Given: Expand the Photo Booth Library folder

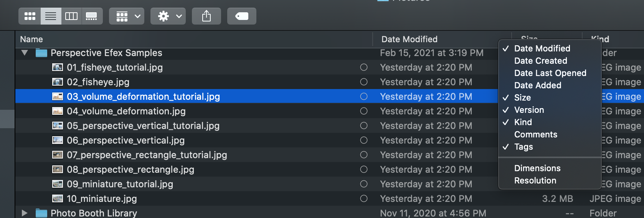Looking at the screenshot, I should pyautogui.click(x=25, y=213).
